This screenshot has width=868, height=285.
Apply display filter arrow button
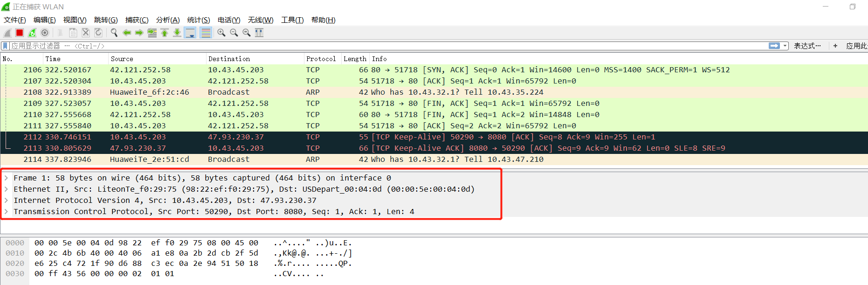pyautogui.click(x=774, y=46)
